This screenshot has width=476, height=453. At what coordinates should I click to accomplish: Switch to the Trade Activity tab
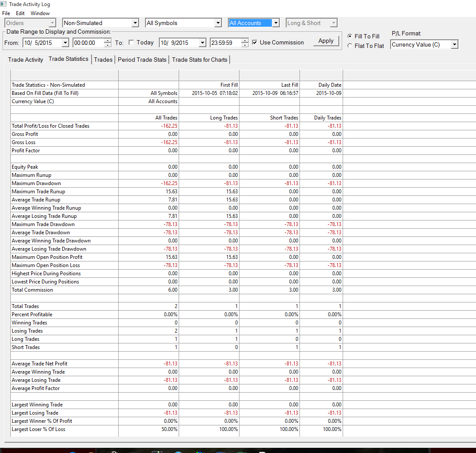coord(25,60)
